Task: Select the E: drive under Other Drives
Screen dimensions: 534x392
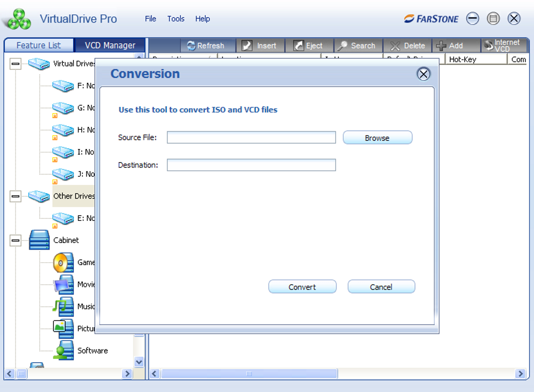Action: (63, 219)
